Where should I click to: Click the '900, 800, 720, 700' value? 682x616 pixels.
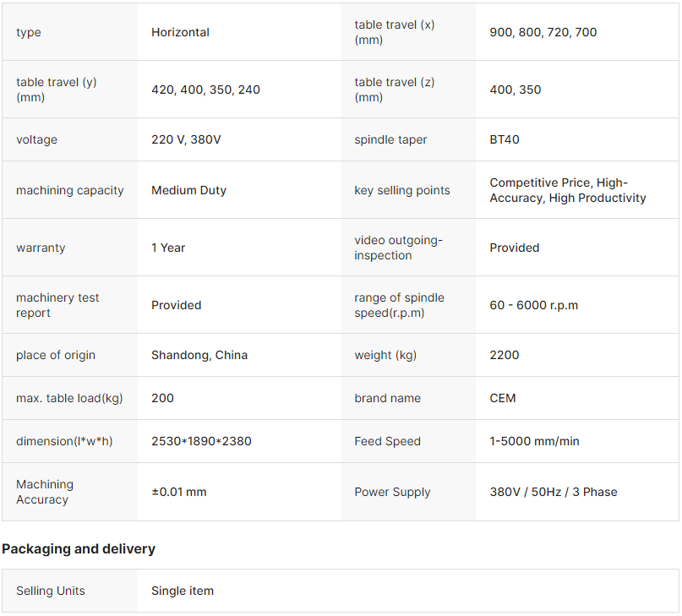click(543, 32)
